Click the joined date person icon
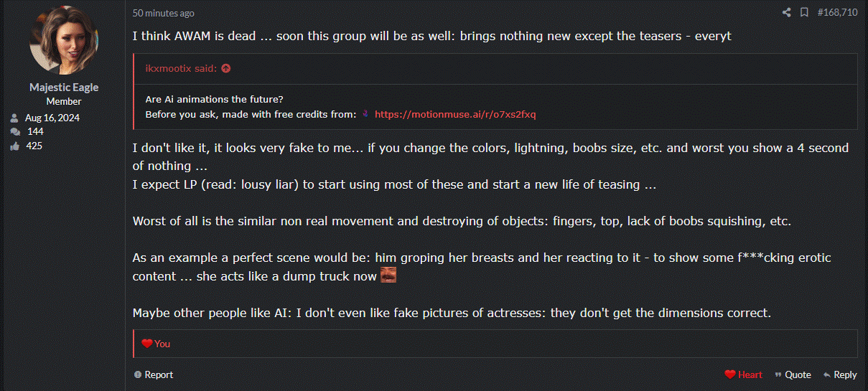Image resolution: width=868 pixels, height=391 pixels. pyautogui.click(x=14, y=118)
